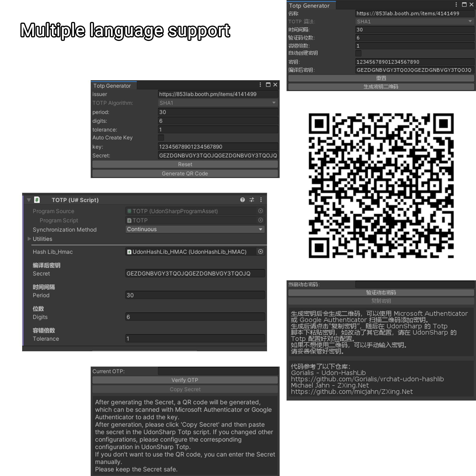Open the object picker for Program Source
This screenshot has height=476, width=476.
[260, 211]
